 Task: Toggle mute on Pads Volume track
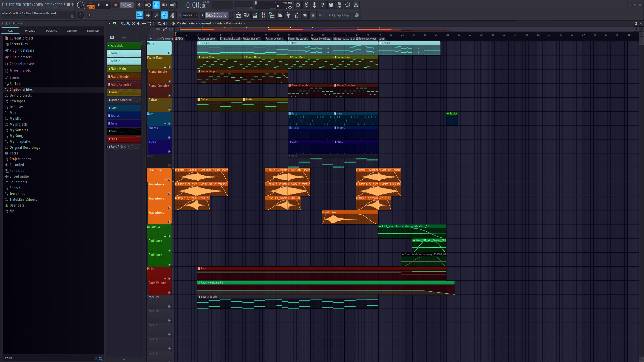[169, 292]
